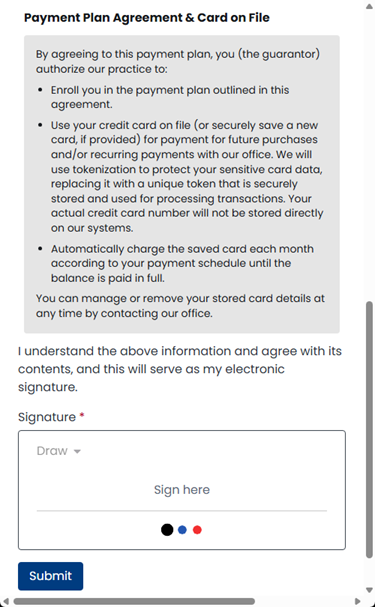The height and width of the screenshot is (607, 375).
Task: Click the horizontal scrollbar thumb
Action: point(134,602)
